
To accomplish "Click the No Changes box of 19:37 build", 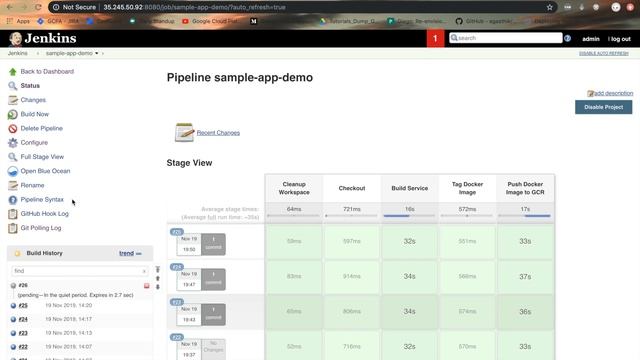I will pos(213,349).
